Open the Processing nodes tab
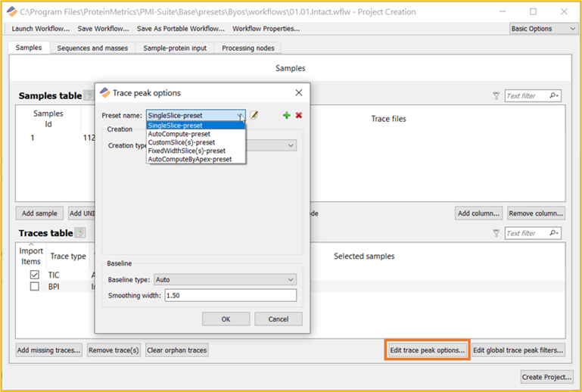 point(248,48)
